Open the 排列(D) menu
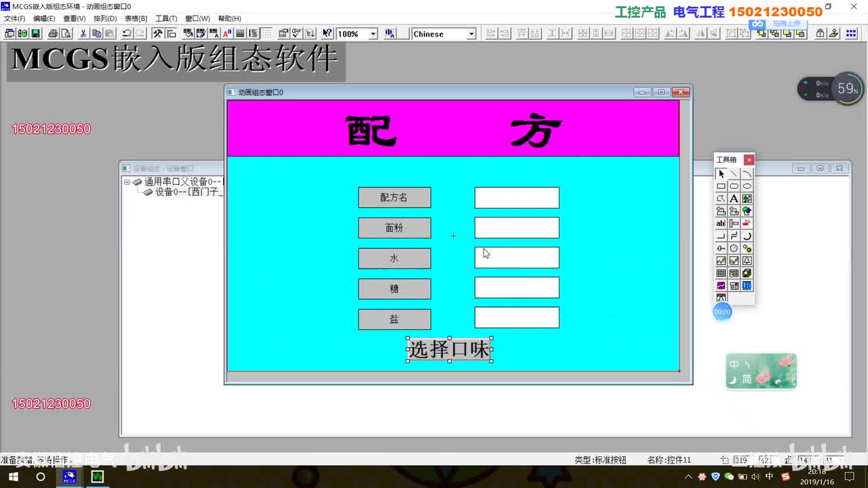 click(105, 18)
